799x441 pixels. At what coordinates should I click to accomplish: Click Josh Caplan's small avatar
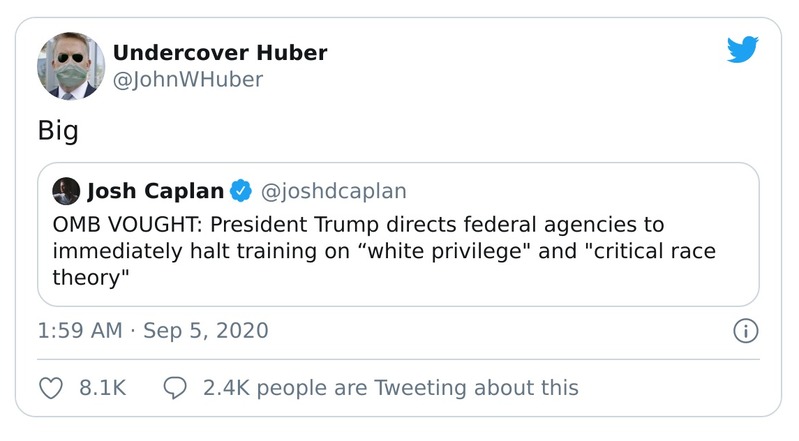point(66,190)
